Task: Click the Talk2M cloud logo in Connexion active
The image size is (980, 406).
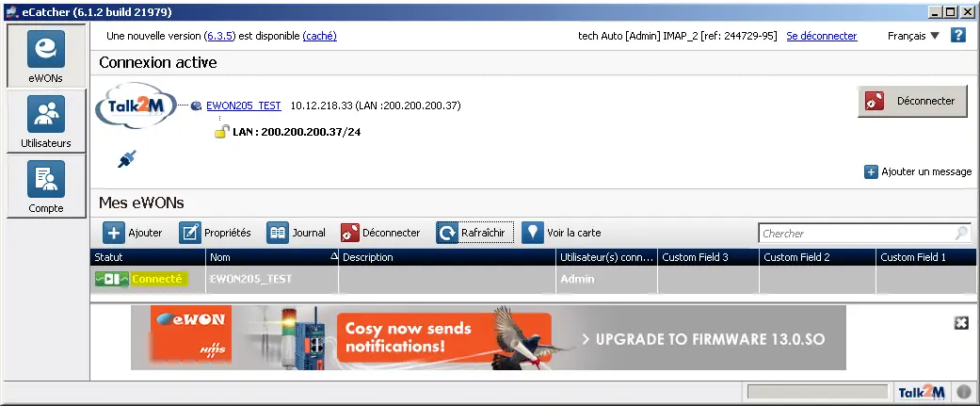Action: pos(136,106)
